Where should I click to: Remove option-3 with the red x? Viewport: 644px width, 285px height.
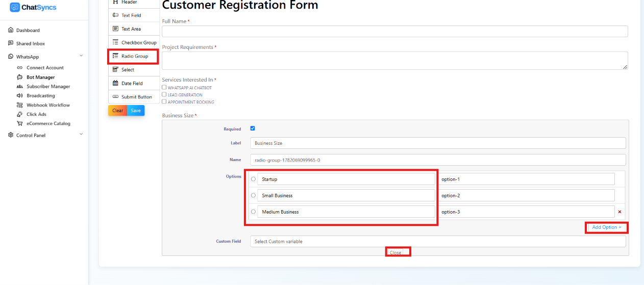620,212
